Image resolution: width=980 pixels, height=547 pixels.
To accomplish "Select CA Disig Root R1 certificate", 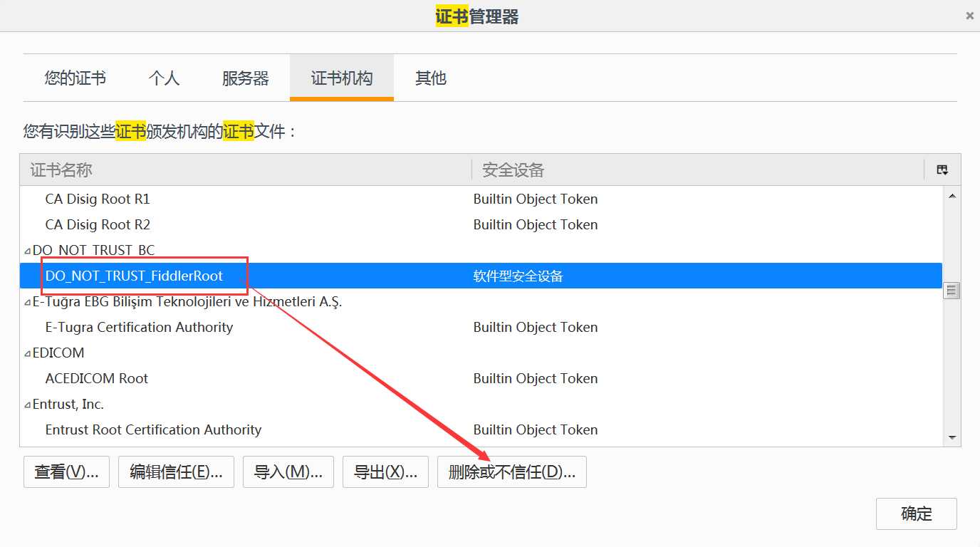I will click(x=481, y=199).
